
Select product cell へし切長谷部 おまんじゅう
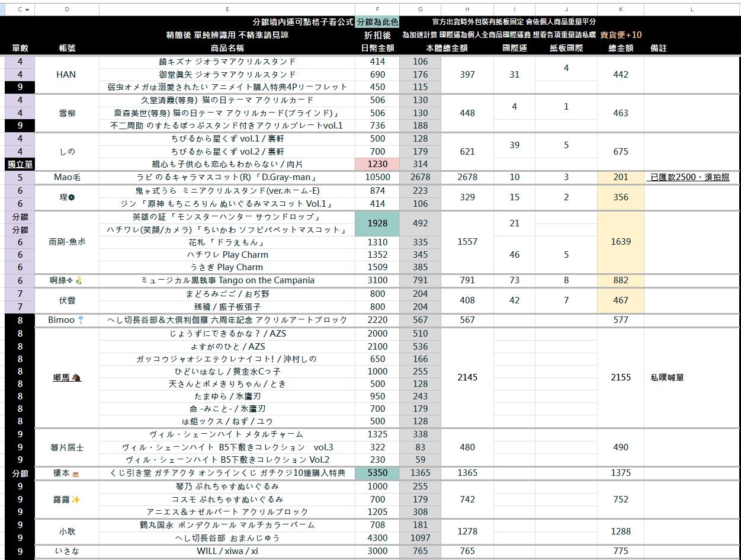pyautogui.click(x=227, y=538)
